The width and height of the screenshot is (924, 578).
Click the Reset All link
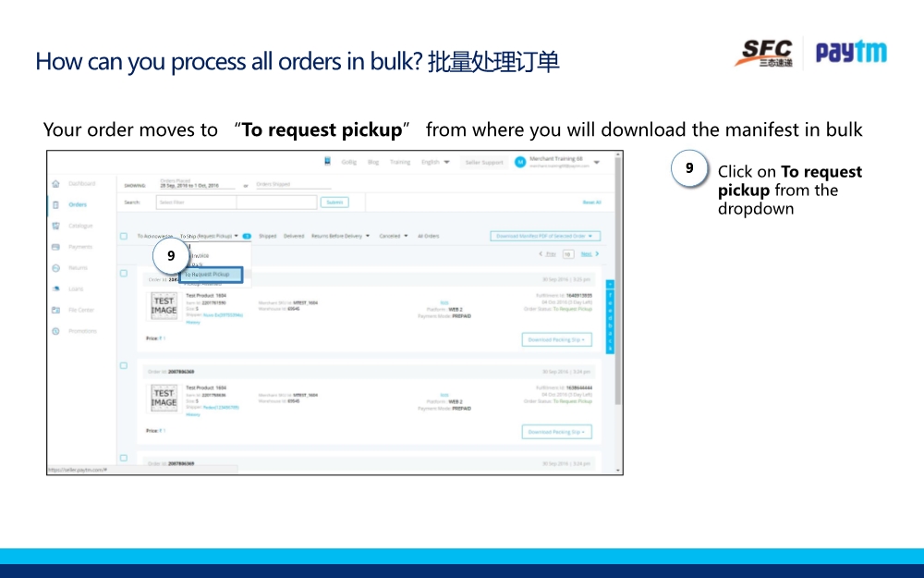[x=591, y=202]
